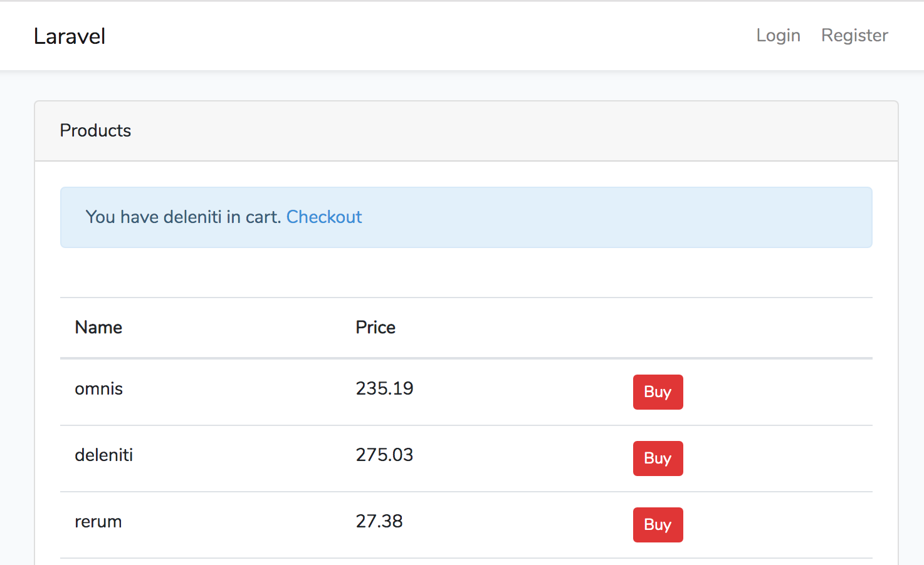Buy the rerum product
This screenshot has height=565, width=924.
point(658,524)
